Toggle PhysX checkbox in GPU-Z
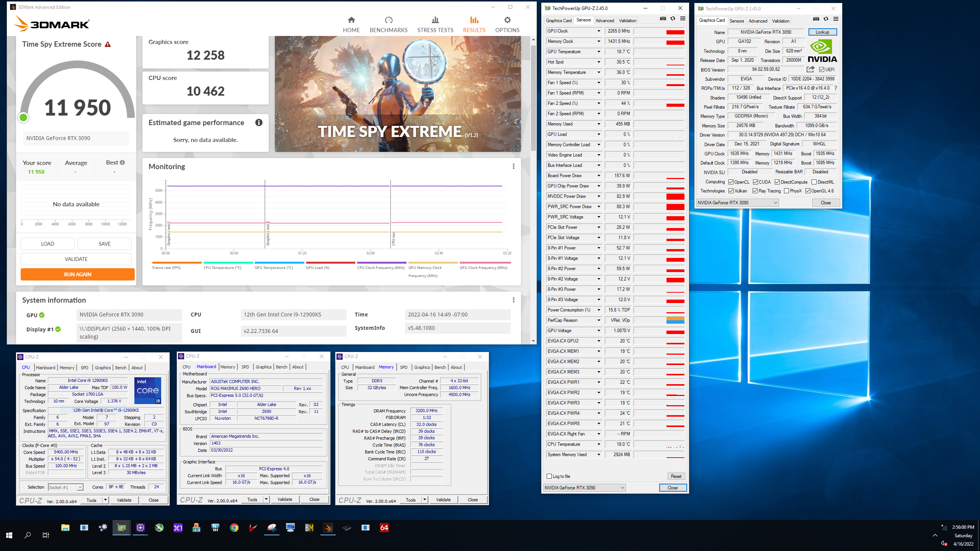The height and width of the screenshot is (551, 980). pyautogui.click(x=786, y=191)
